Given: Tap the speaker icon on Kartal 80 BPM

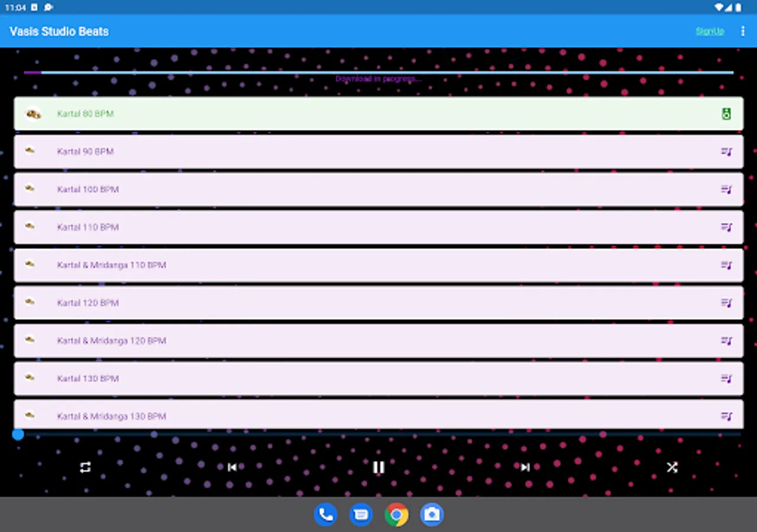Looking at the screenshot, I should pos(726,114).
